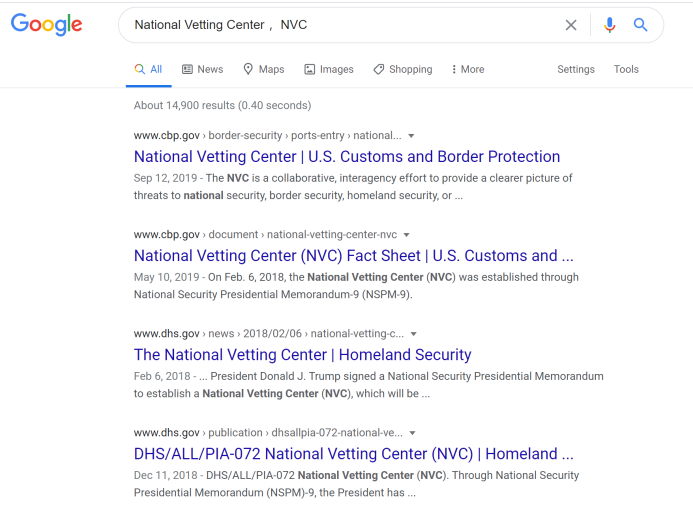Click the Google logo
The height and width of the screenshot is (511, 693).
tap(46, 24)
